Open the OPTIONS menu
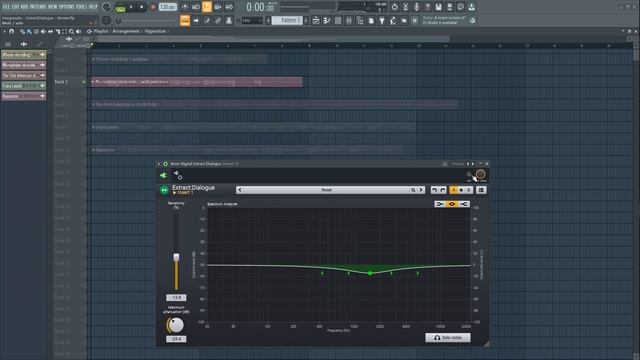 [x=67, y=7]
